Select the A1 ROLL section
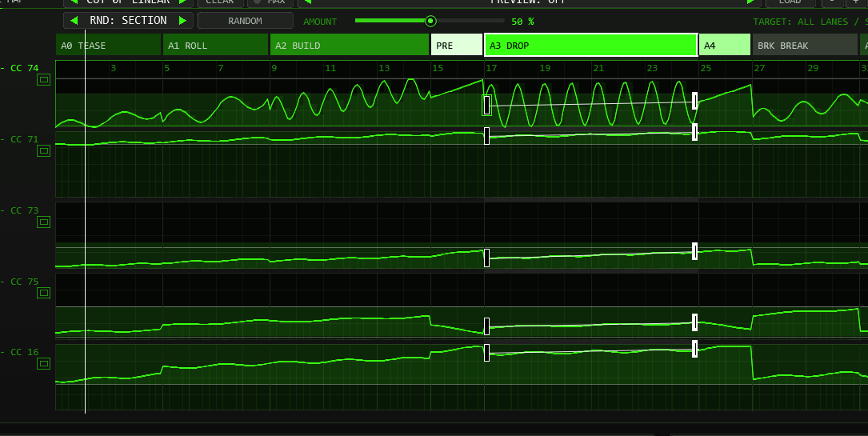Screen dimensions: 868x436 (x=215, y=46)
